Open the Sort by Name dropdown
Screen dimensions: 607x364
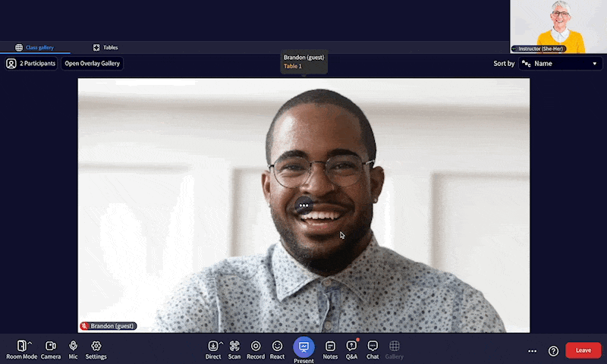[x=560, y=64]
